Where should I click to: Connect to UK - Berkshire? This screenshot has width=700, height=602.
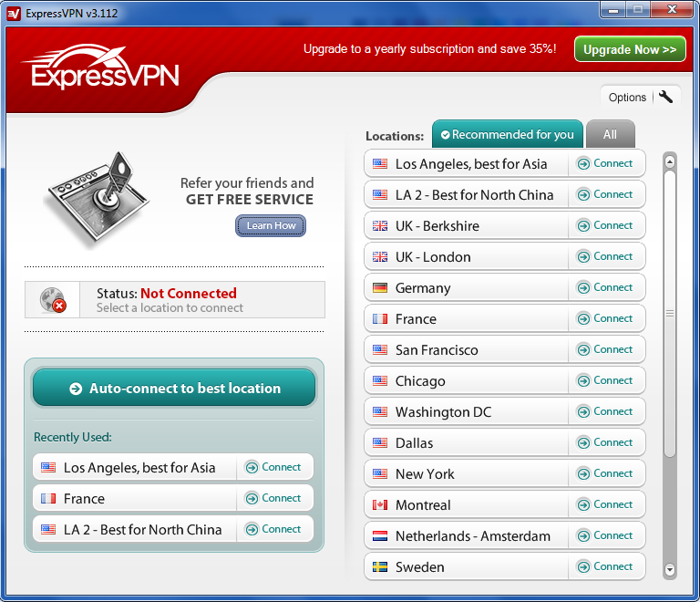[605, 225]
